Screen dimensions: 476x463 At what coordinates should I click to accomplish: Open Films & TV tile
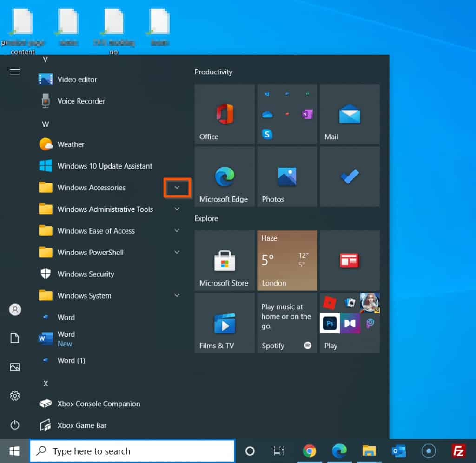(225, 323)
